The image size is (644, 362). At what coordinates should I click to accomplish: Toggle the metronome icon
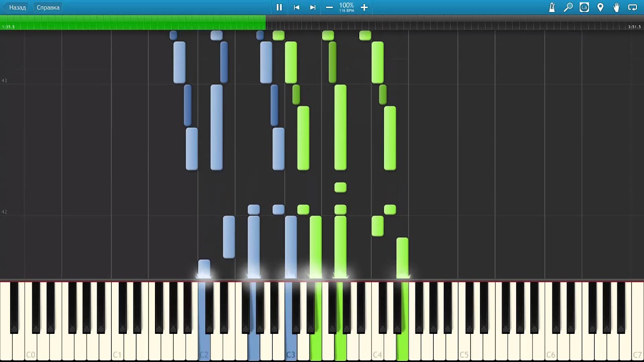(552, 8)
